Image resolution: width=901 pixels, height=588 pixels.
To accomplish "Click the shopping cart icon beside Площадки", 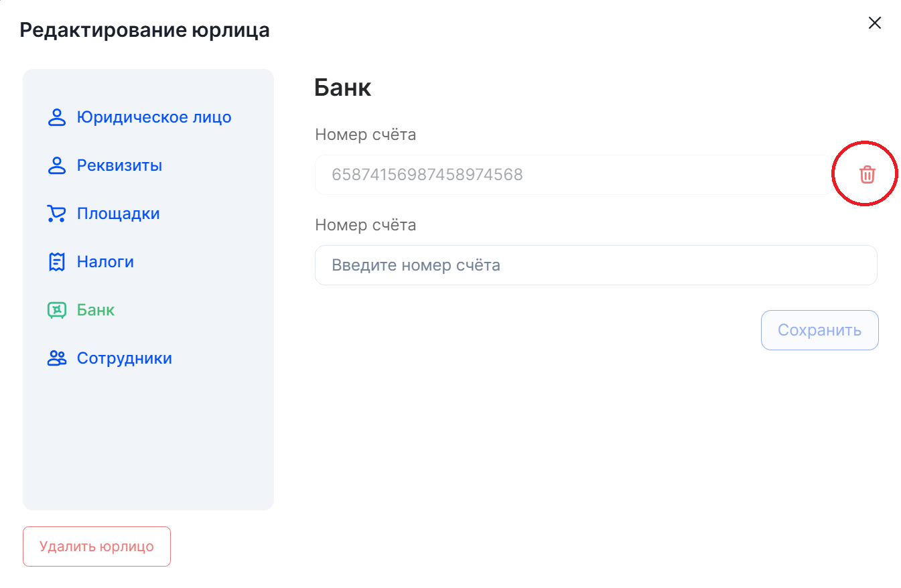I will coord(56,214).
